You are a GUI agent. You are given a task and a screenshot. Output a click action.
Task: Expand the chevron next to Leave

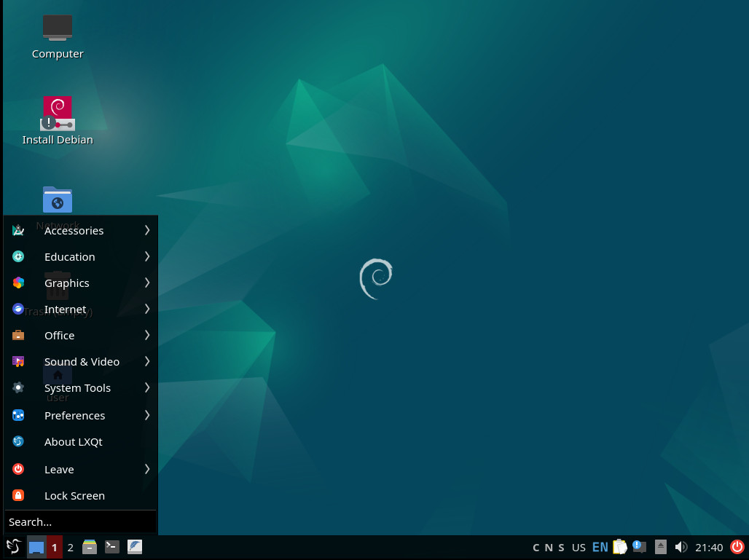pos(147,470)
